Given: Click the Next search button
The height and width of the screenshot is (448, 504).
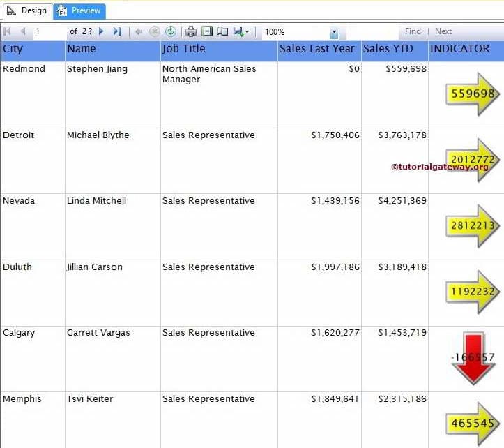Looking at the screenshot, I should click(x=443, y=31).
